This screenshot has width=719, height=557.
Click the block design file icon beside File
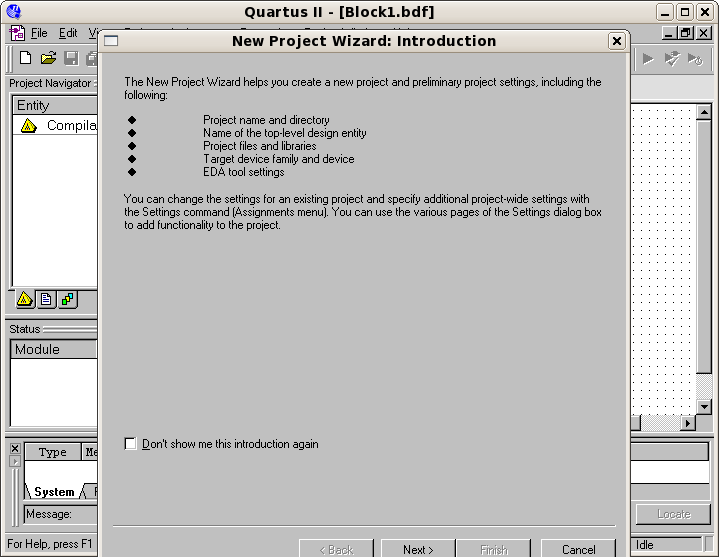16,33
